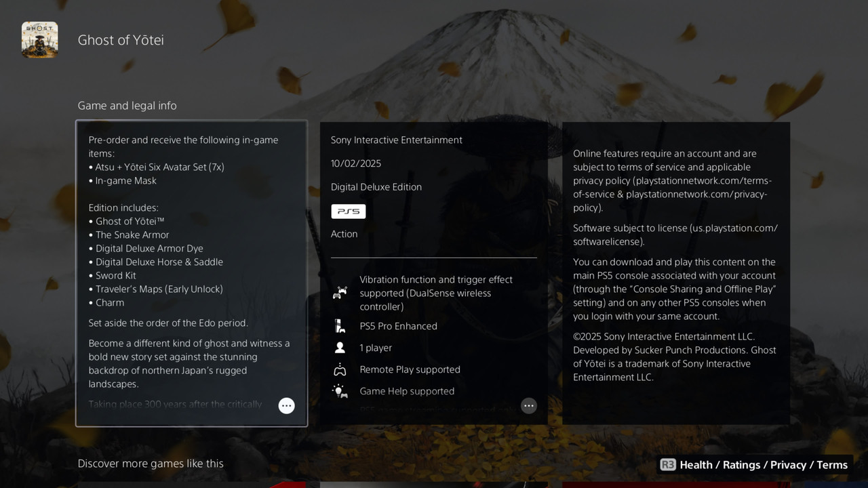Click the Digital Deluxe Edition label
Screen dimensions: 868x488
pyautogui.click(x=376, y=187)
